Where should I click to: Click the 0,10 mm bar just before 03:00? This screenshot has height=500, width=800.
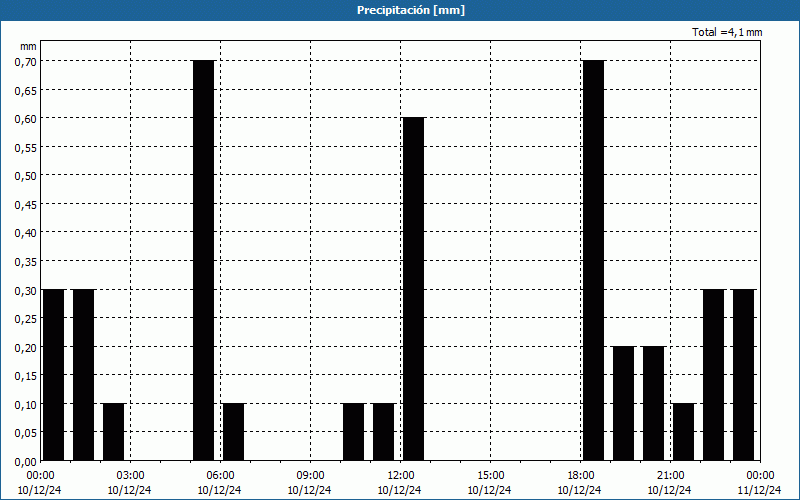pyautogui.click(x=114, y=432)
